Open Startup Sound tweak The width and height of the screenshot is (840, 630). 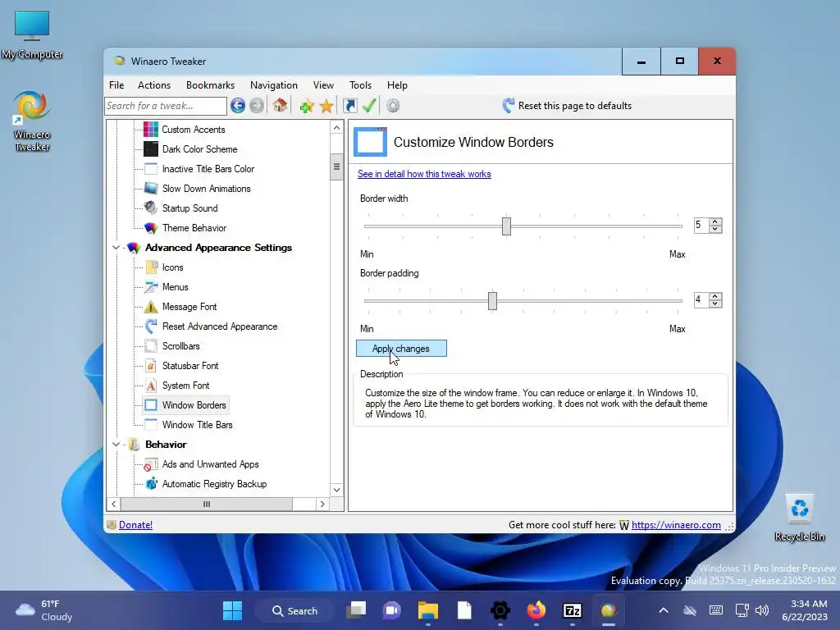click(x=189, y=208)
